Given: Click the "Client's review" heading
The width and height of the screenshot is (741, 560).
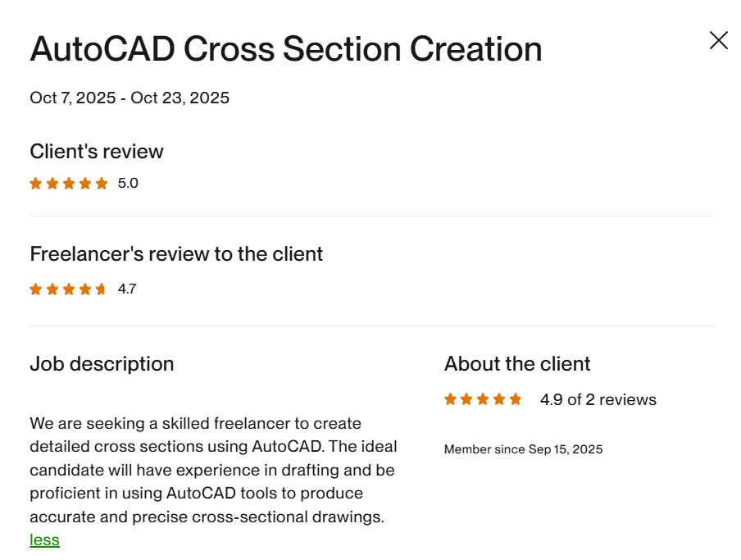Looking at the screenshot, I should pyautogui.click(x=97, y=152).
